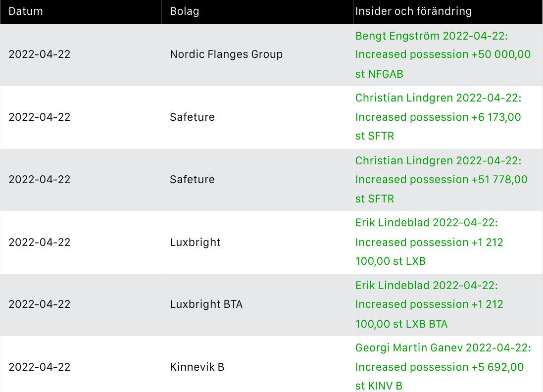The image size is (543, 392).
Task: Click Safeture in the +51 778,00 row
Action: point(192,180)
